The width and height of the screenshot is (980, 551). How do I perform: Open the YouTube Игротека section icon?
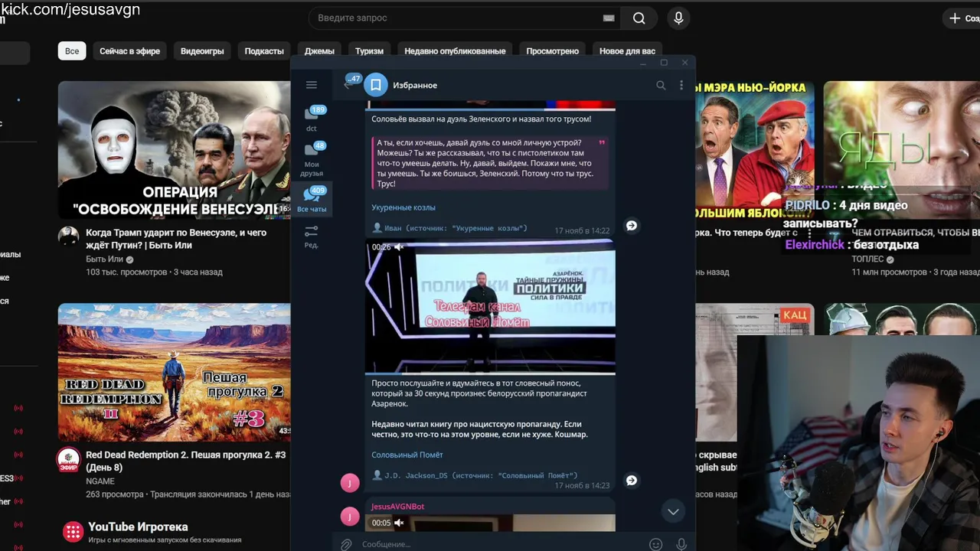pos(73,531)
